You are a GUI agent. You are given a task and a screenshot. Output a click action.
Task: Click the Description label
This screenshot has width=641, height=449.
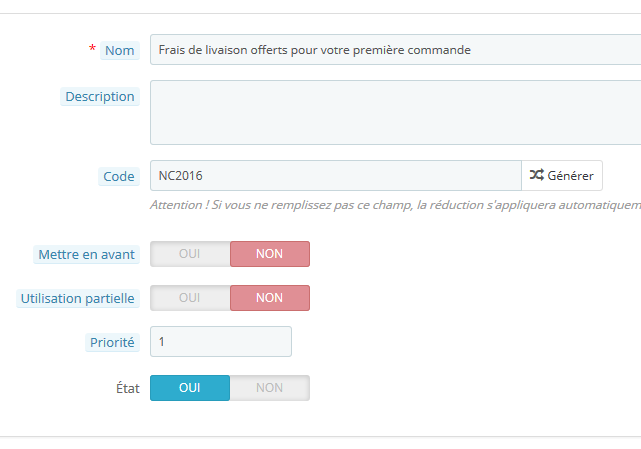(100, 97)
